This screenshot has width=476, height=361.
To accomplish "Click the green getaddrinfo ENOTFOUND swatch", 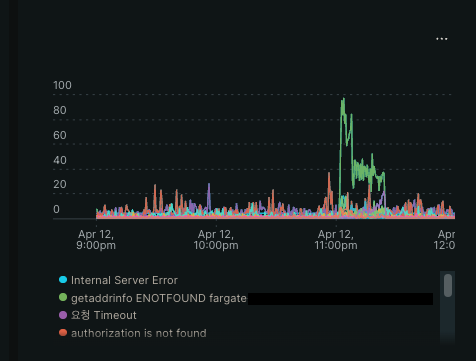I will (x=63, y=297).
